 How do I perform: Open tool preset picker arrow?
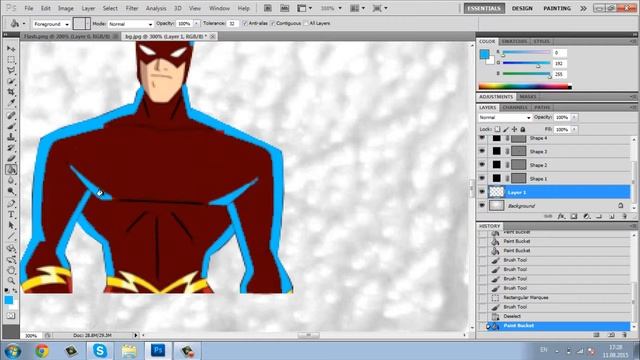[x=24, y=24]
